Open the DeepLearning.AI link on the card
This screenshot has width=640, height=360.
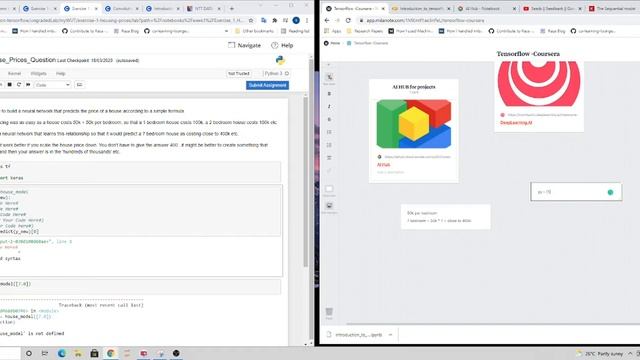point(516,123)
